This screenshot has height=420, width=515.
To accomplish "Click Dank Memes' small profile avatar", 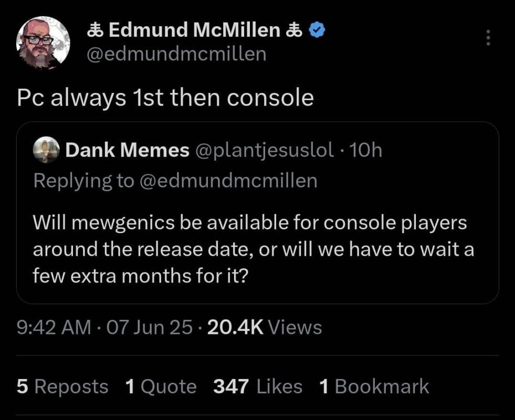I will coord(45,151).
